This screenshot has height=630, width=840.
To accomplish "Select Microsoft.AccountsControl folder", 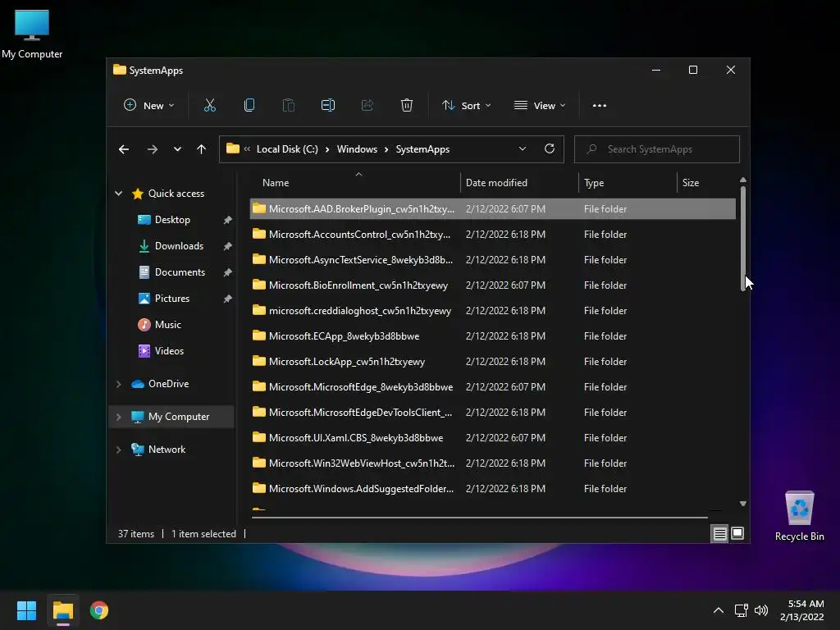I will tap(492, 234).
